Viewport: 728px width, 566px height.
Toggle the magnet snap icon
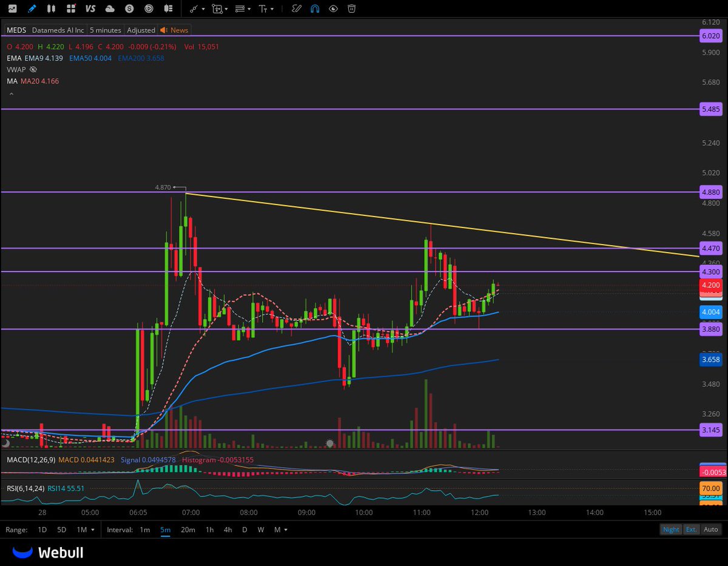(315, 8)
